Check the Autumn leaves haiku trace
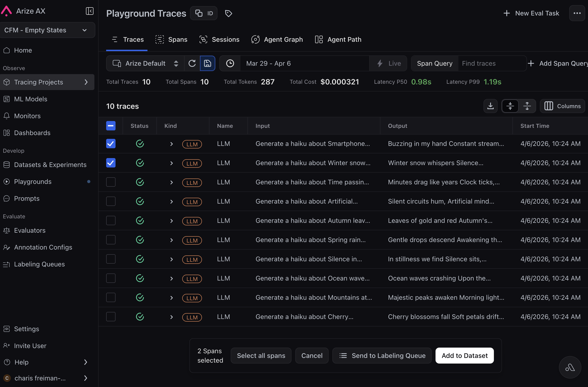The height and width of the screenshot is (387, 588). click(x=111, y=221)
